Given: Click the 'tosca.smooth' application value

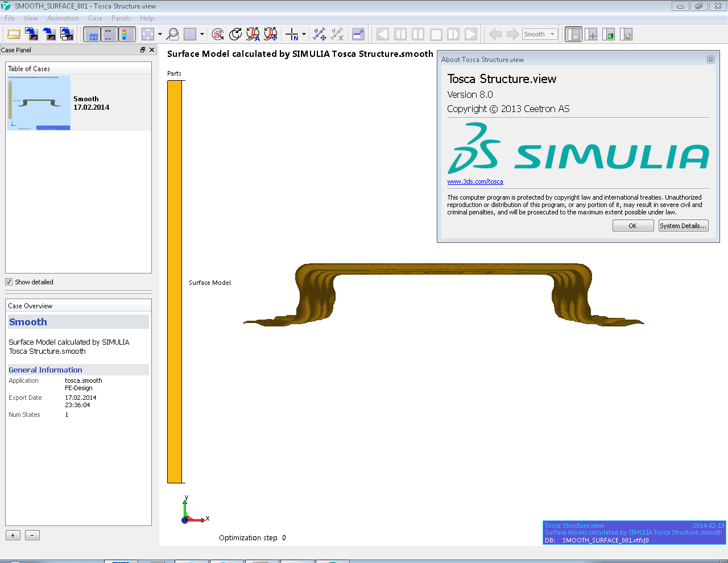Looking at the screenshot, I should click(x=84, y=380).
